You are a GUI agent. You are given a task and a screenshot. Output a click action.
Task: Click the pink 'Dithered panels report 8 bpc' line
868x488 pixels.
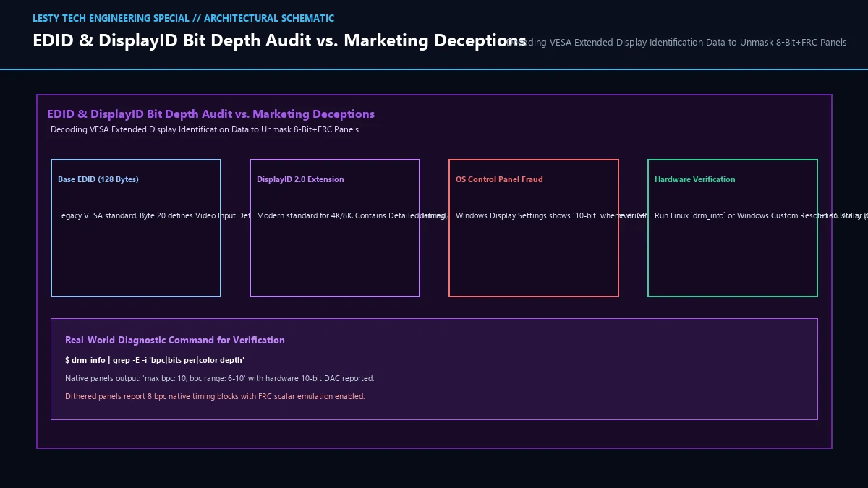pos(215,396)
